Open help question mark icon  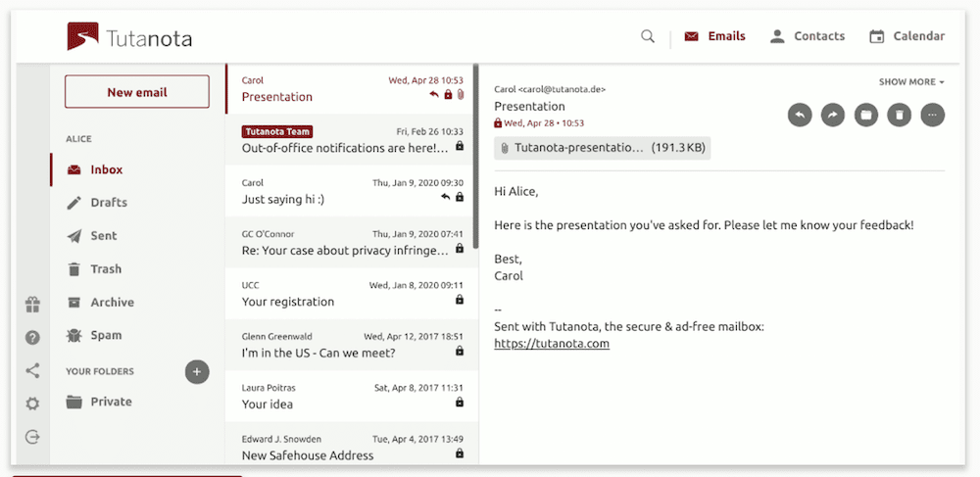tap(32, 338)
